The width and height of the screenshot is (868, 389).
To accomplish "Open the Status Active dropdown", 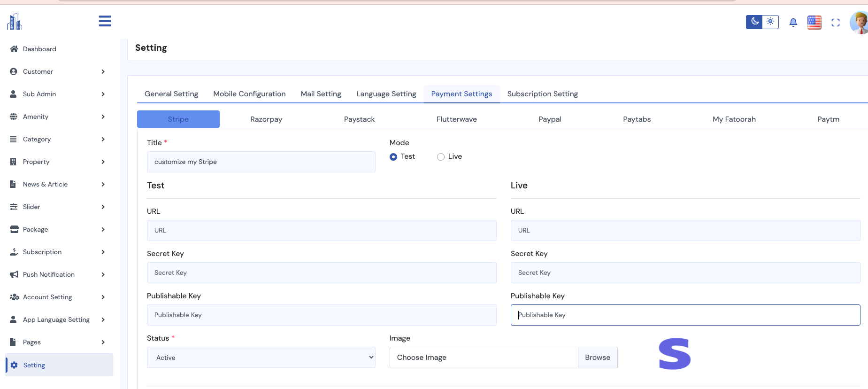I will point(261,358).
